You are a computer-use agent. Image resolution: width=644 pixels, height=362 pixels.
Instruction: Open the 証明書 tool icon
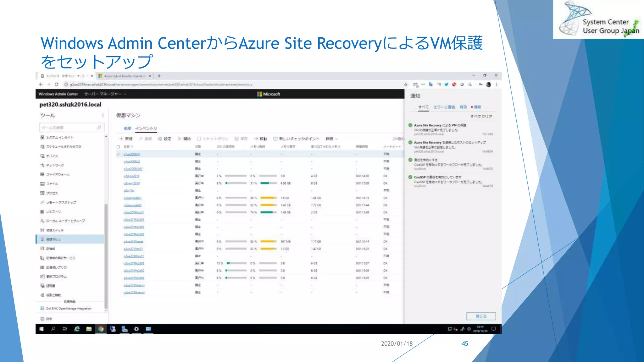click(42, 286)
